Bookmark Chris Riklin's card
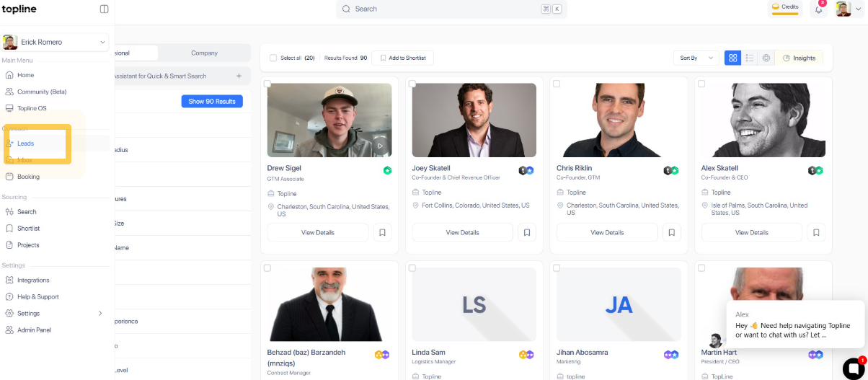 [672, 232]
